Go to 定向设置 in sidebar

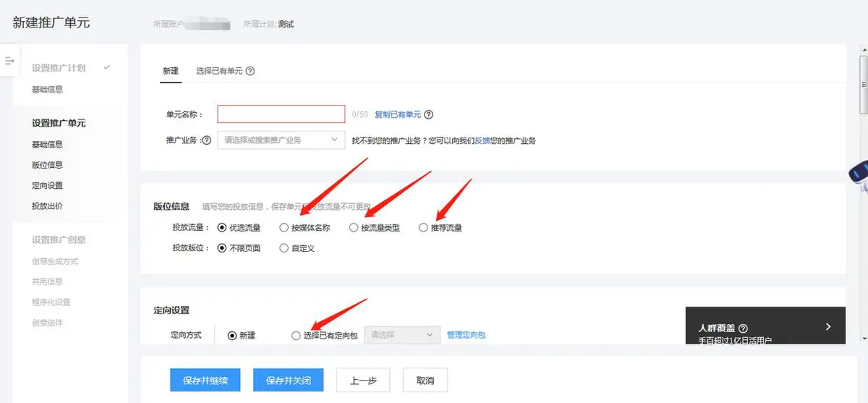click(47, 186)
